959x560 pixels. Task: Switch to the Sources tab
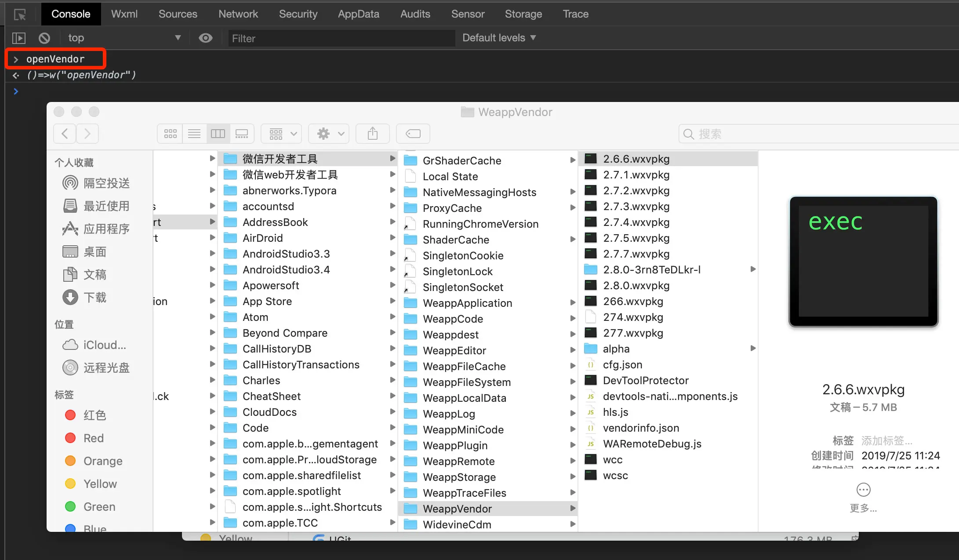(178, 14)
